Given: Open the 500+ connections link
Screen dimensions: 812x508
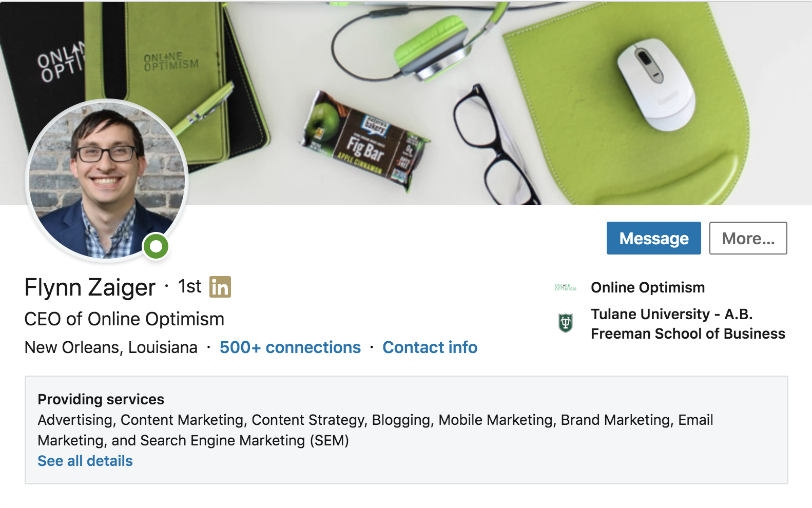Looking at the screenshot, I should tap(290, 347).
